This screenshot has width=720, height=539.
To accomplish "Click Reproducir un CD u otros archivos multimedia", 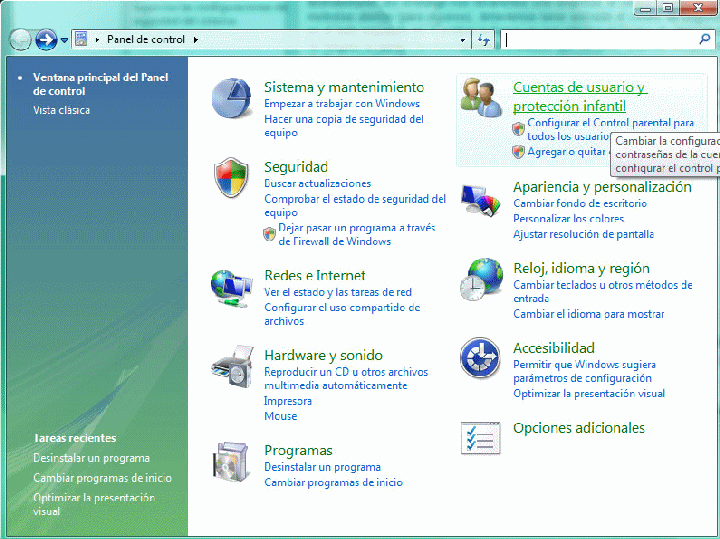I will click(346, 378).
